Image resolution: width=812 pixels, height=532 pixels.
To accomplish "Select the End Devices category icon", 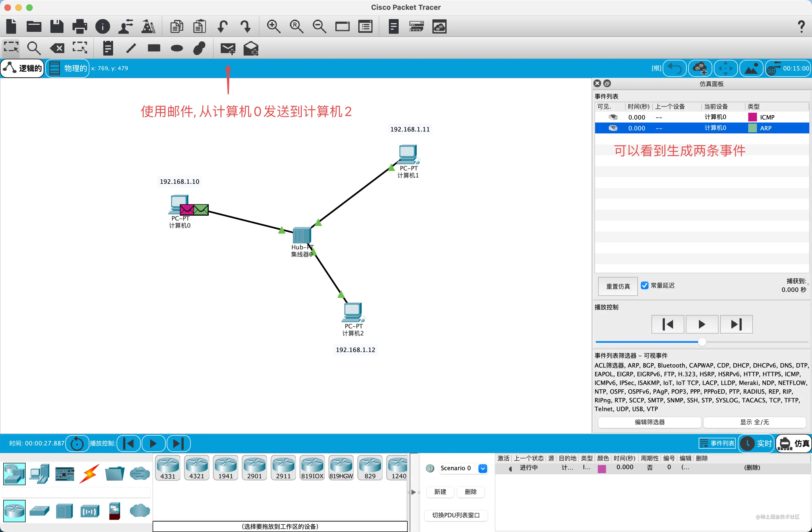I will coord(39,474).
